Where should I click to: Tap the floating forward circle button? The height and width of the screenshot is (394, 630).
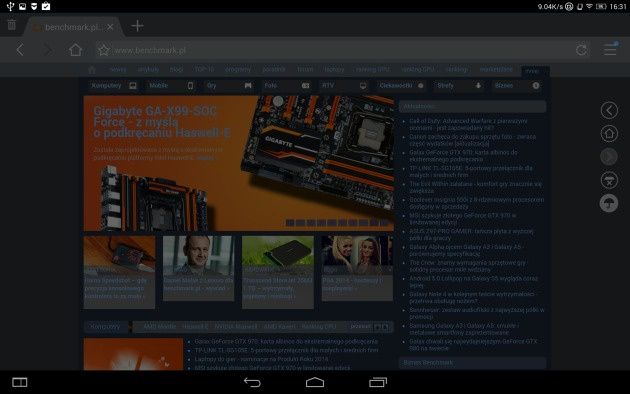point(609,157)
